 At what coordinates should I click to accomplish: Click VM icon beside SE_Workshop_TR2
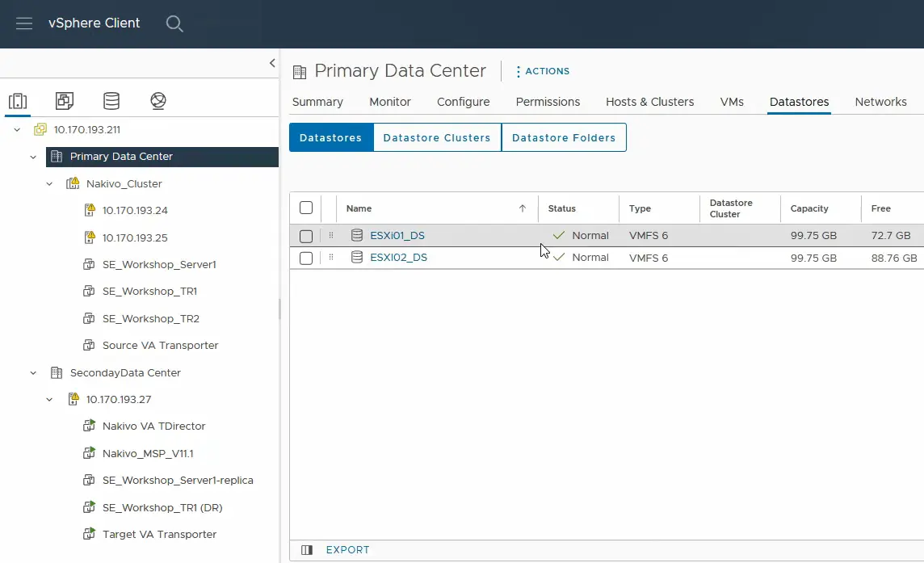[x=89, y=319]
